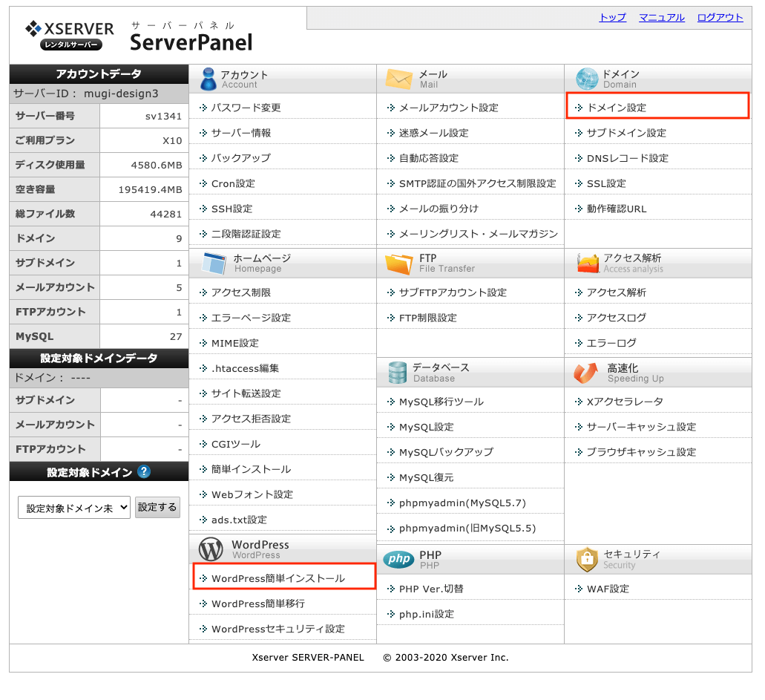Click the 設定する button
The height and width of the screenshot is (700, 765).
(157, 507)
